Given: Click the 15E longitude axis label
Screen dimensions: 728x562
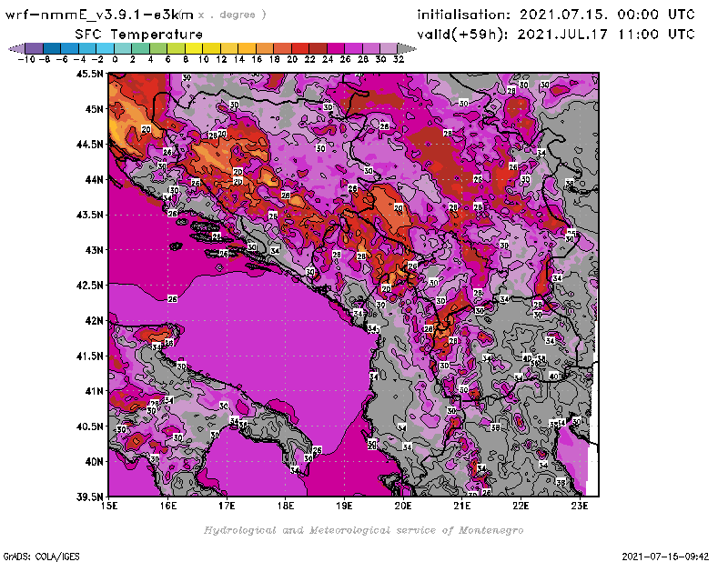Looking at the screenshot, I should tap(109, 506).
